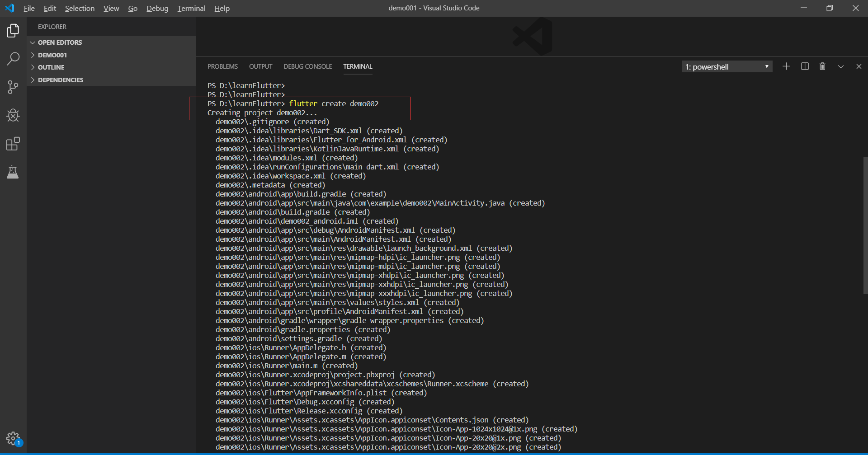Close the terminal panel
Screen dimensions: 868x455
click(x=859, y=66)
